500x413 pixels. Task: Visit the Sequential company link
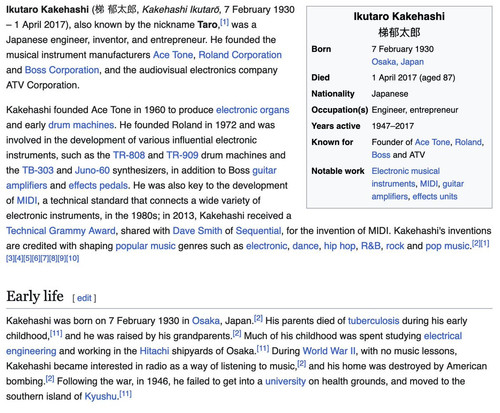(x=258, y=231)
